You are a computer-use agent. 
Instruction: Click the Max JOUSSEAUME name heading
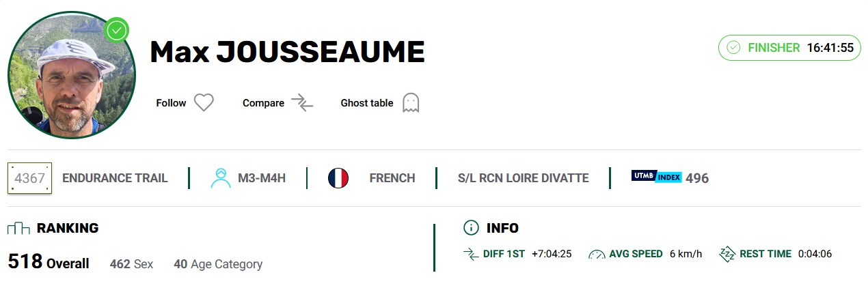pos(287,53)
